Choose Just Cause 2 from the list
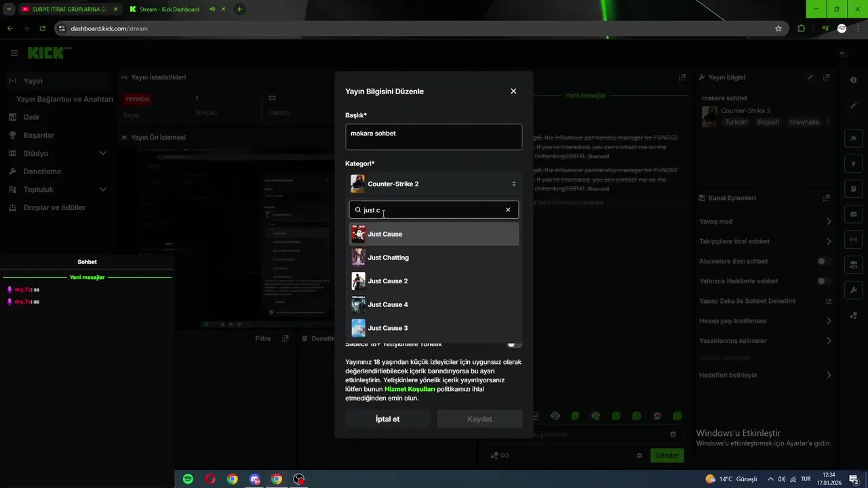868x488 pixels. 433,281
